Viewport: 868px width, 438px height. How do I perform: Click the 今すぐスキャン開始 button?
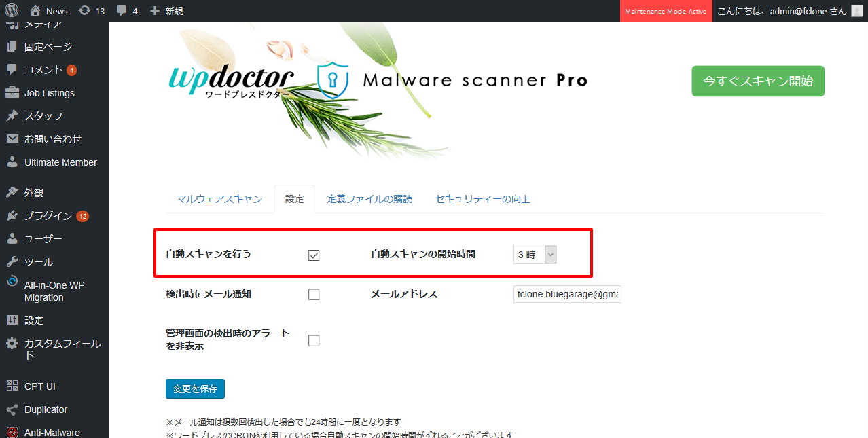point(757,81)
